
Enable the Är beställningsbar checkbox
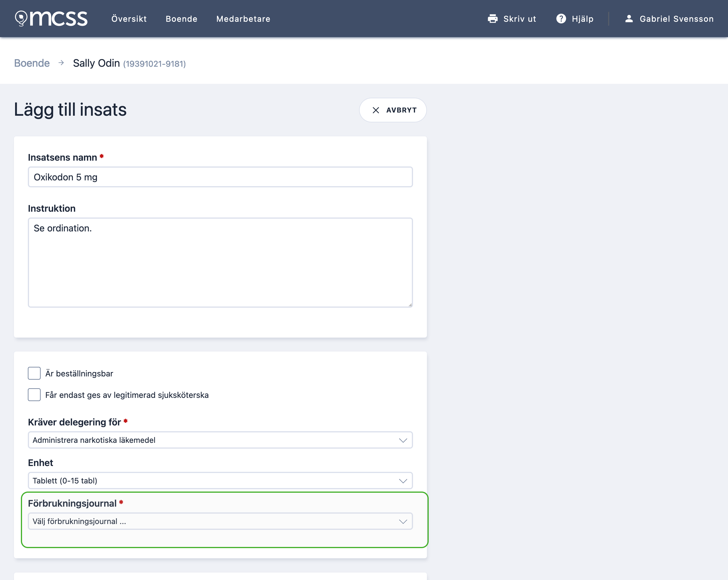pyautogui.click(x=34, y=374)
